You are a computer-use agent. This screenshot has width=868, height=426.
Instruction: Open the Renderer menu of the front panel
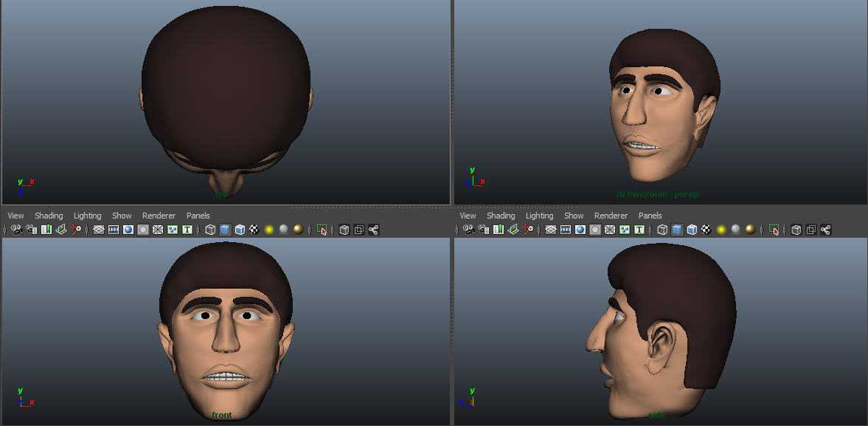159,216
